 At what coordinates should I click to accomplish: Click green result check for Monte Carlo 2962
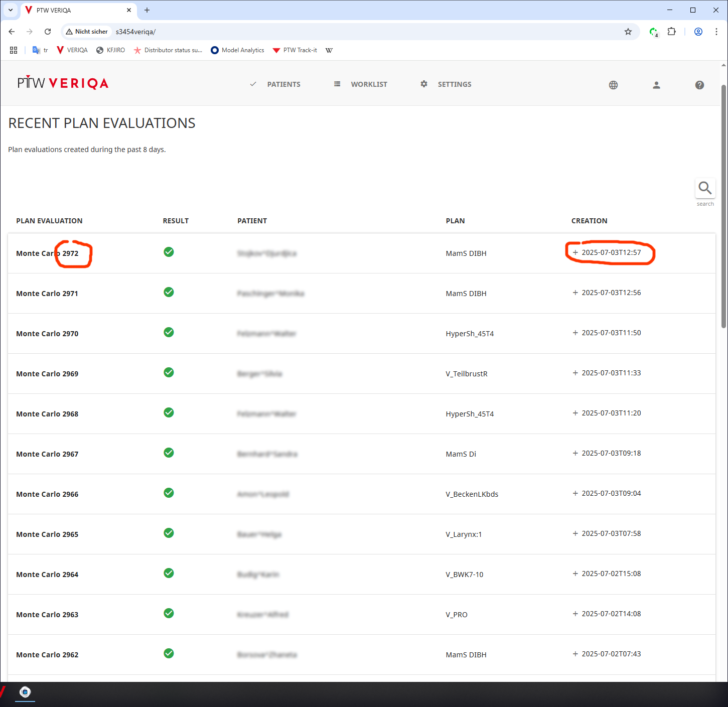[169, 653]
